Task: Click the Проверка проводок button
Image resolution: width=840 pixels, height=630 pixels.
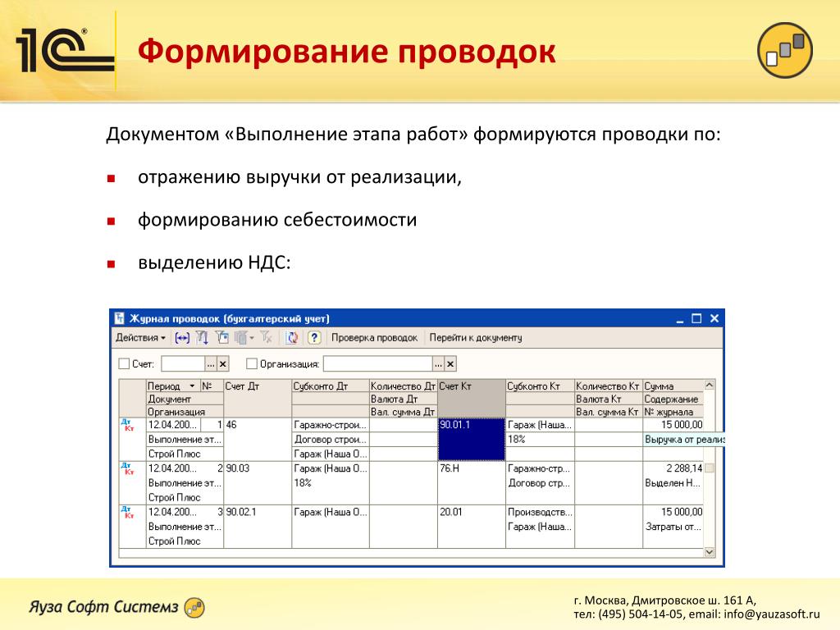Action: 374,338
